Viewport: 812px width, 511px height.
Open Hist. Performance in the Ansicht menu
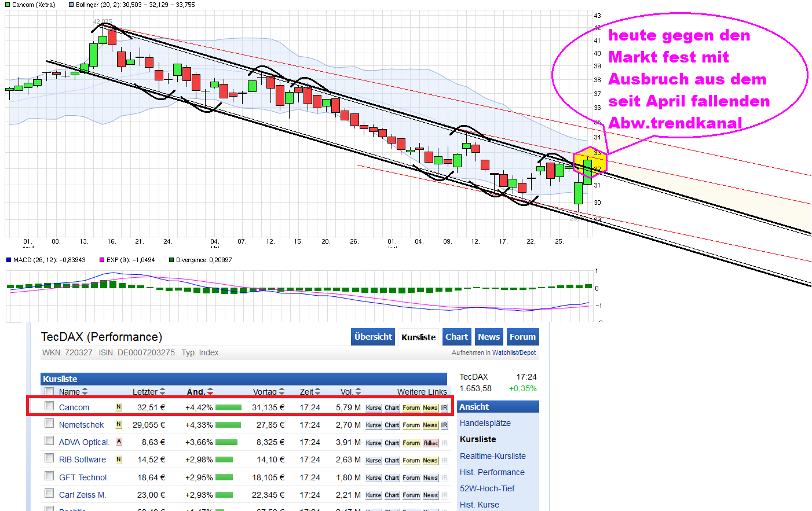click(x=492, y=472)
